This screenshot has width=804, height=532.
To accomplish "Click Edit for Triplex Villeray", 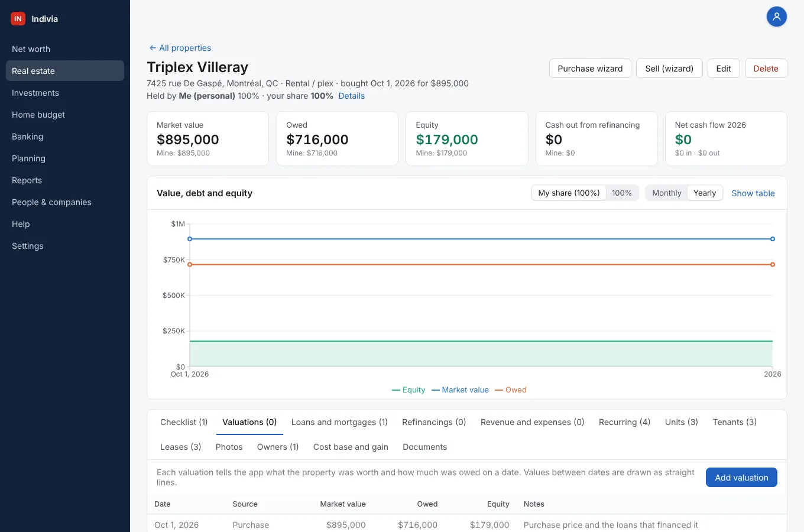I will (724, 69).
